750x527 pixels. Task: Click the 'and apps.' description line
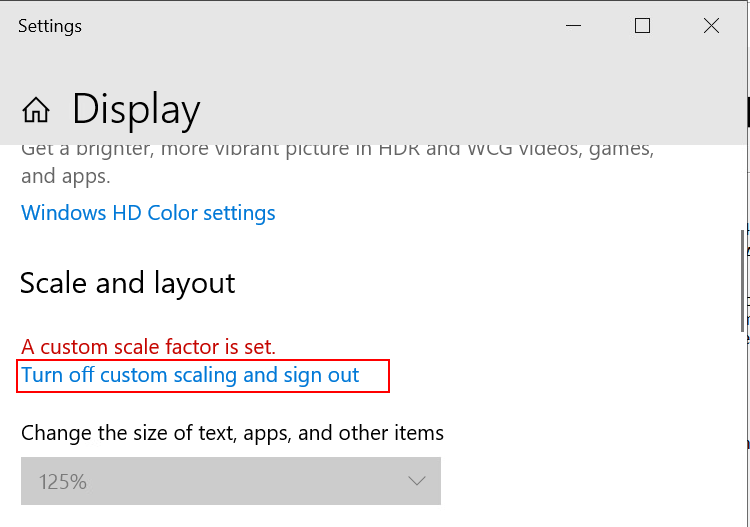coord(66,176)
